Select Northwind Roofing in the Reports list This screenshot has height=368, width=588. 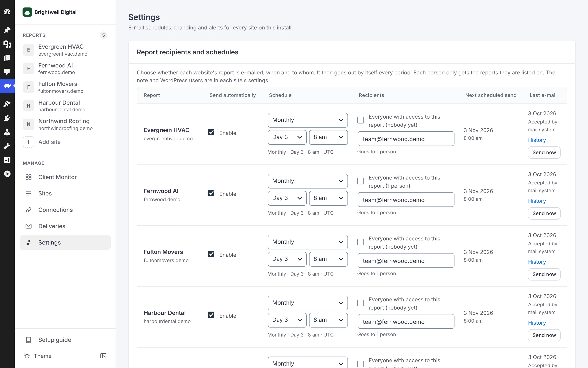(65, 124)
